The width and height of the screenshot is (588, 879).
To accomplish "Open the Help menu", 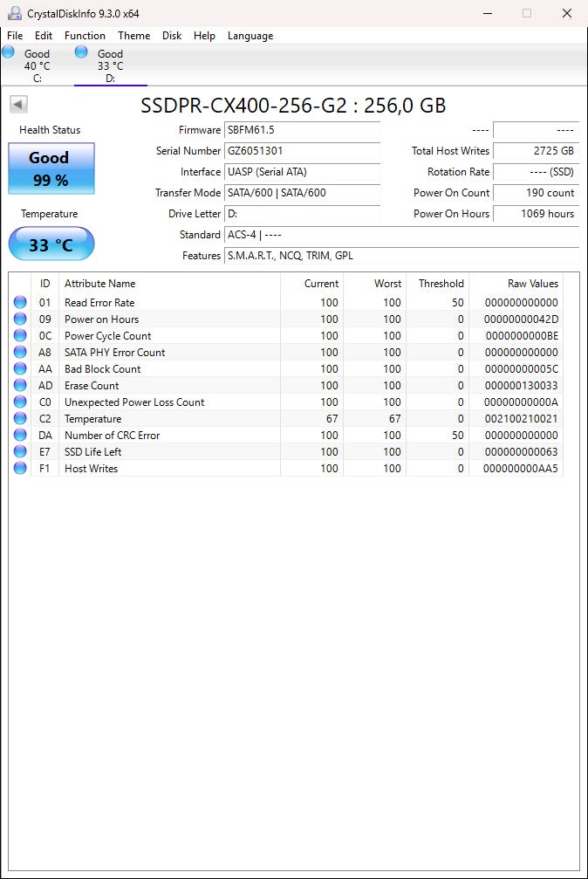I will tap(204, 35).
